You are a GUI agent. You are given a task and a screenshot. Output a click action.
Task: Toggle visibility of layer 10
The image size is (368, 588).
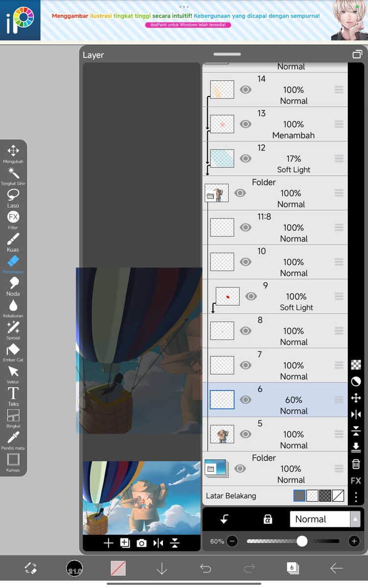click(245, 262)
